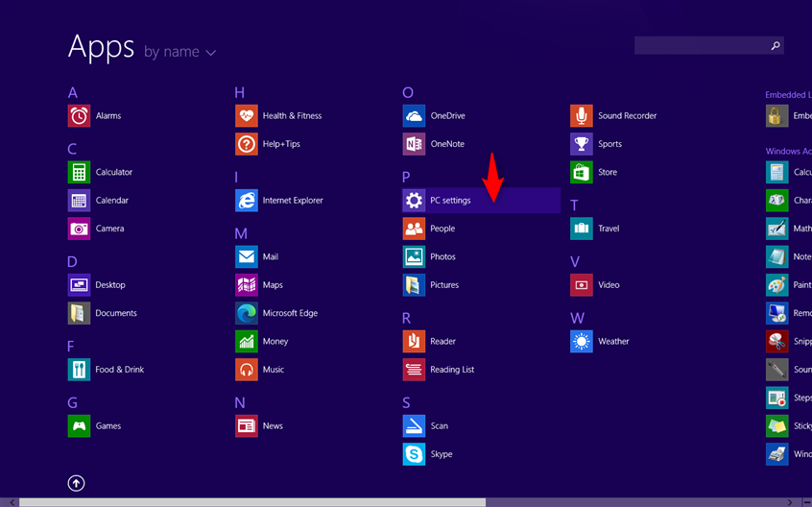
Task: Open the PC settings gear icon
Action: (x=414, y=201)
